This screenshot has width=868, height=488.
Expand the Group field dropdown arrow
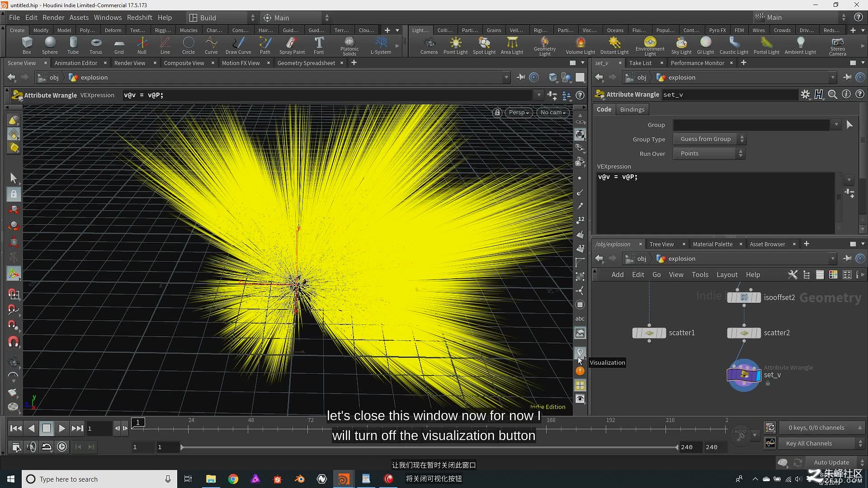point(836,125)
